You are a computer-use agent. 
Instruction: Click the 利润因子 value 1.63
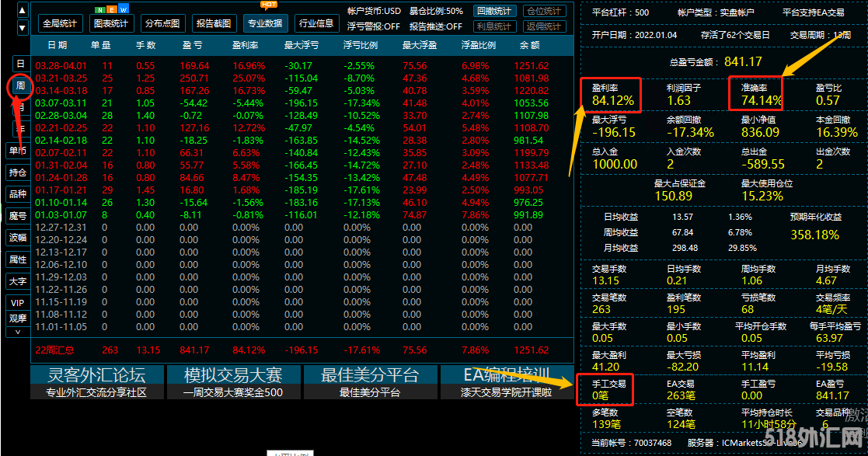click(x=678, y=101)
